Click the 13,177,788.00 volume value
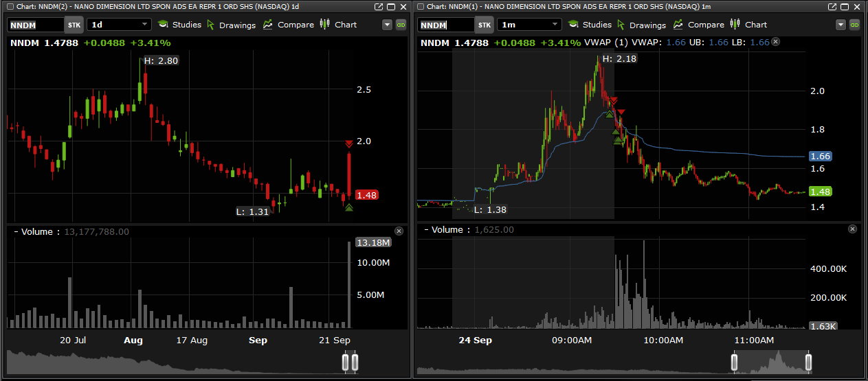The width and height of the screenshot is (868, 381). coord(96,232)
